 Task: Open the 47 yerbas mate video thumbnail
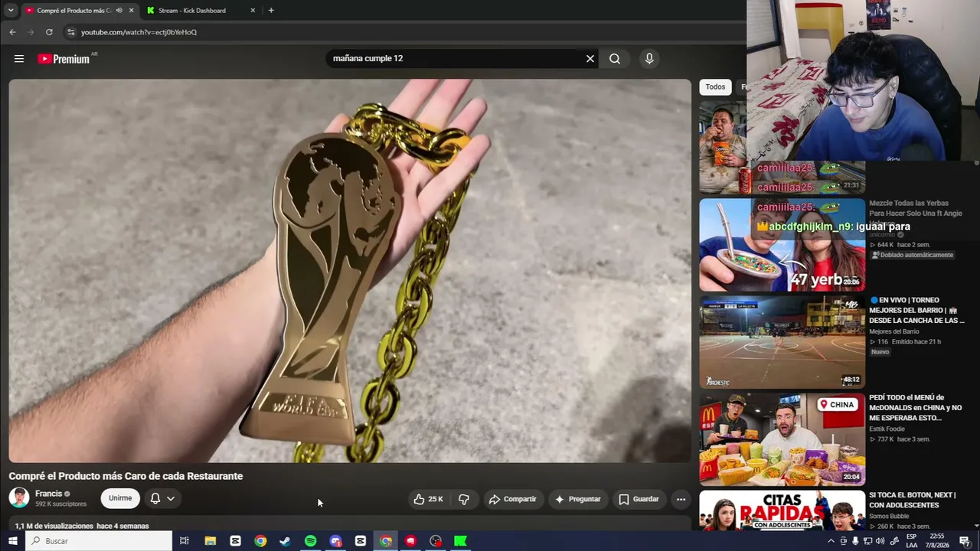(782, 245)
